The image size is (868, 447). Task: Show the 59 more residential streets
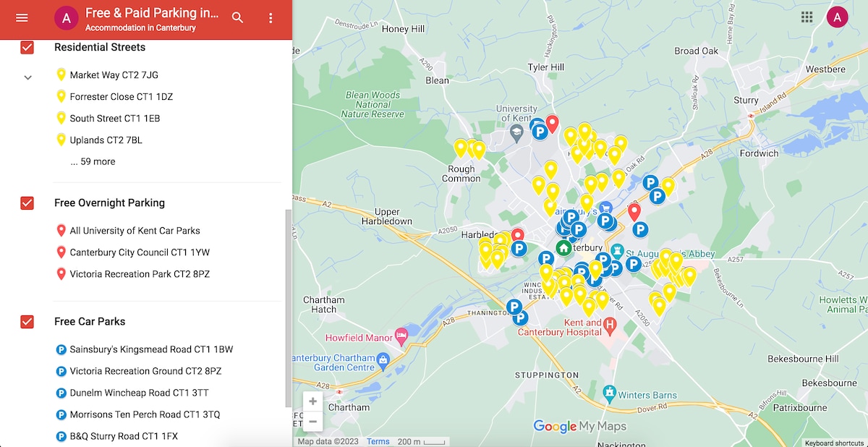pyautogui.click(x=93, y=161)
